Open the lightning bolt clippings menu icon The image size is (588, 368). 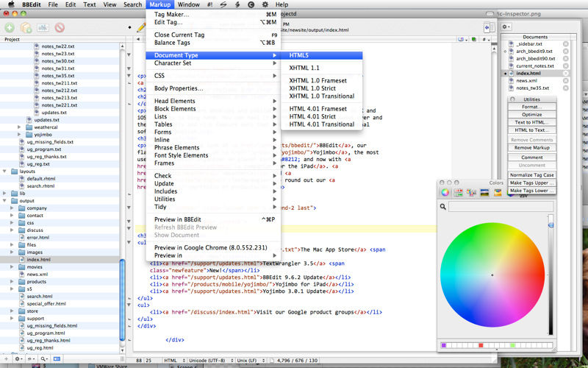pyautogui.click(x=237, y=4)
